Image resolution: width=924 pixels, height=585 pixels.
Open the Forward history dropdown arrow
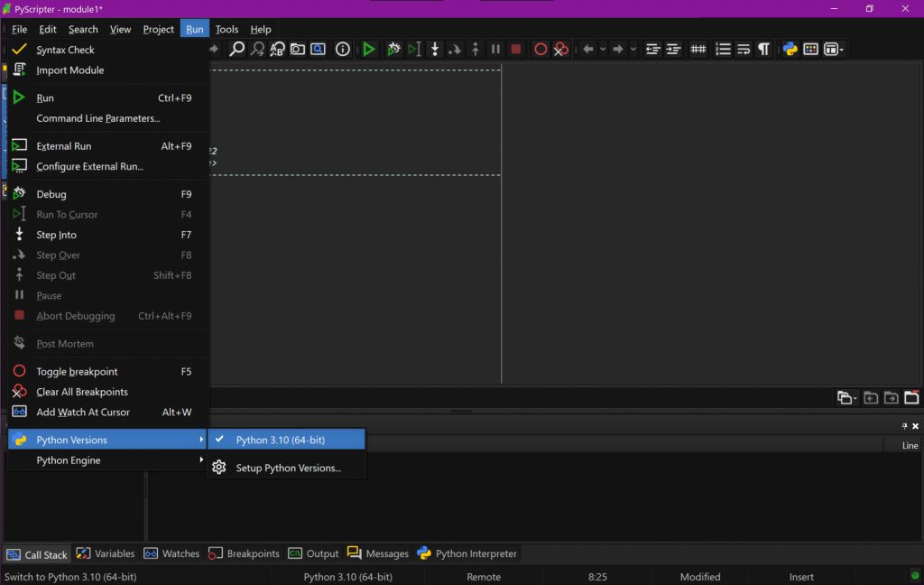(x=633, y=49)
